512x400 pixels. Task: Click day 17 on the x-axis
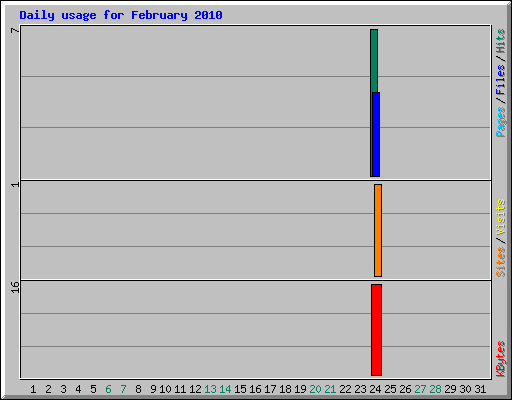[x=270, y=389]
